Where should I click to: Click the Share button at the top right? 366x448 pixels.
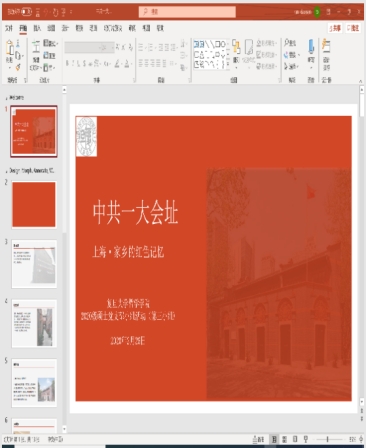(x=335, y=28)
